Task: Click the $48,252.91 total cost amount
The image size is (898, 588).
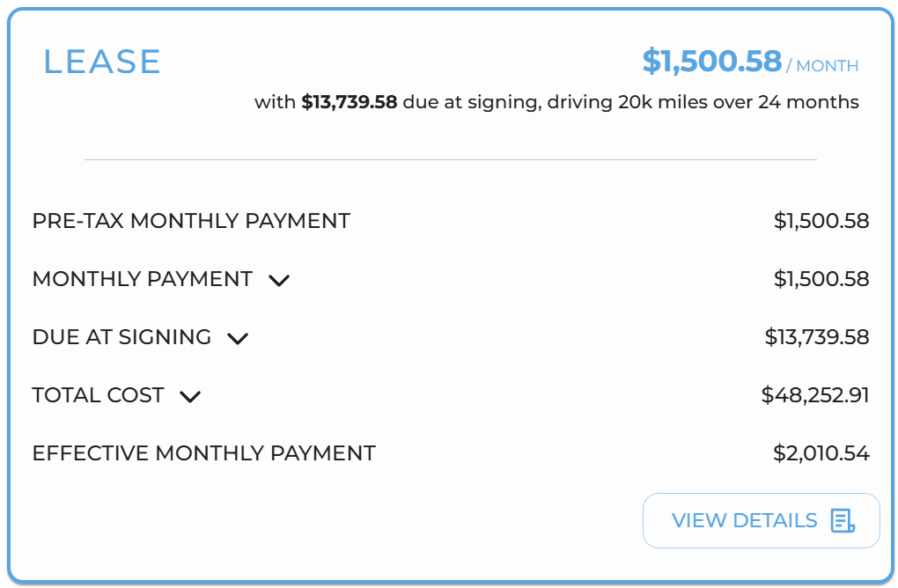Action: tap(815, 395)
